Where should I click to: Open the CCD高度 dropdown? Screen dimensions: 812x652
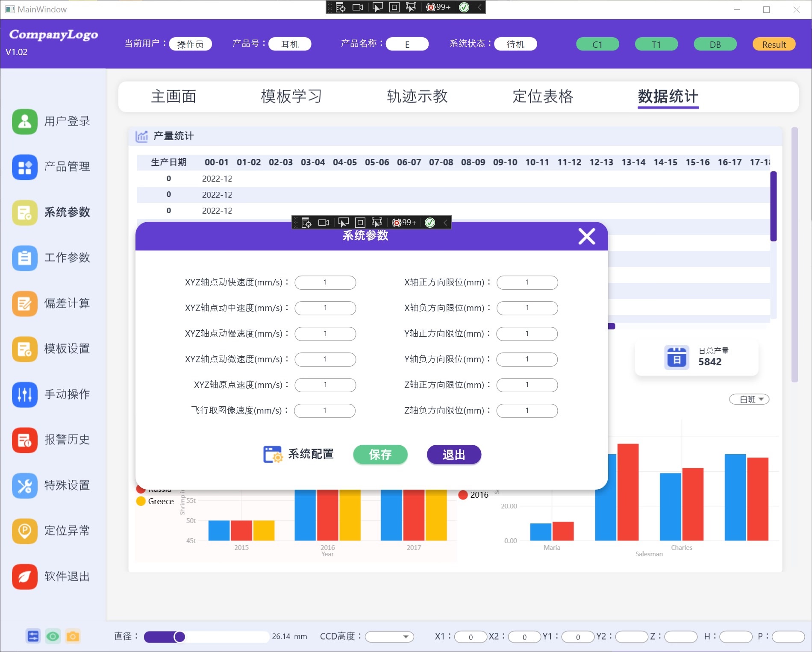[x=388, y=636]
